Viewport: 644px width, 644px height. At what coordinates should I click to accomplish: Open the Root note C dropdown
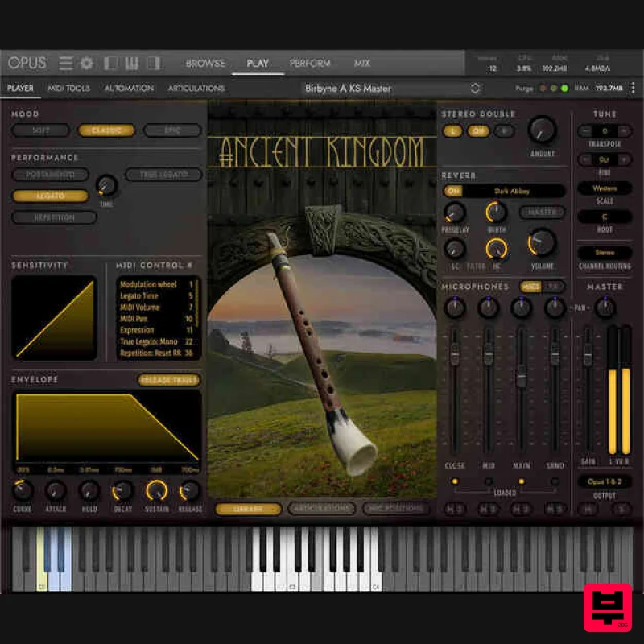[605, 217]
